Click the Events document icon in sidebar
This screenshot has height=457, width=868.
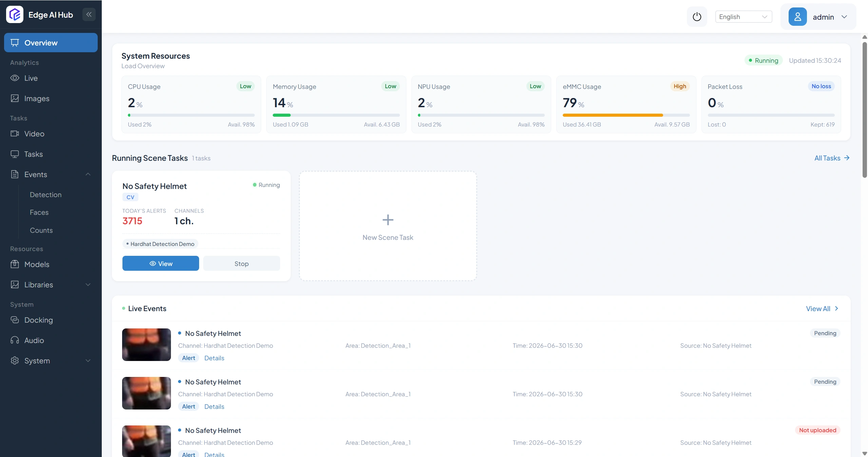[x=15, y=174]
